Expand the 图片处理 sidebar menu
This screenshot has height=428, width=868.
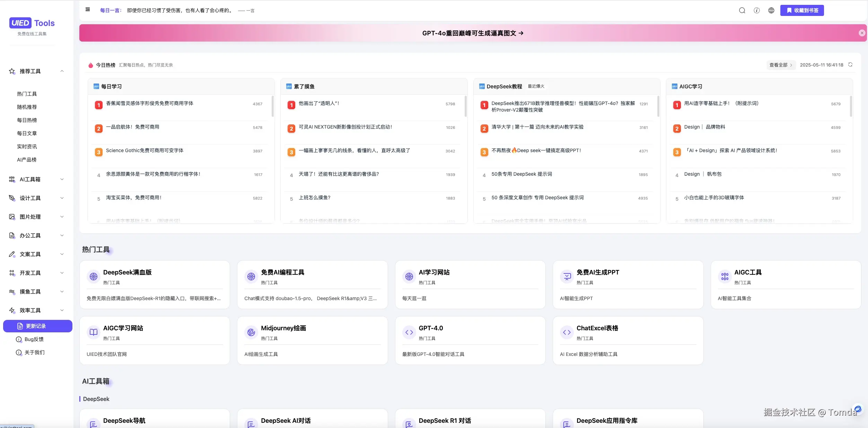[62, 217]
